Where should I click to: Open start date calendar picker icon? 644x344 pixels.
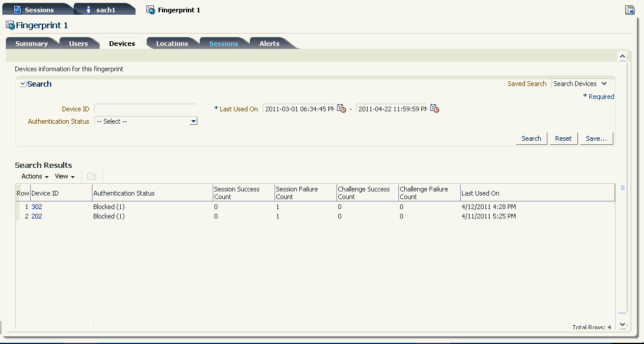coord(341,109)
